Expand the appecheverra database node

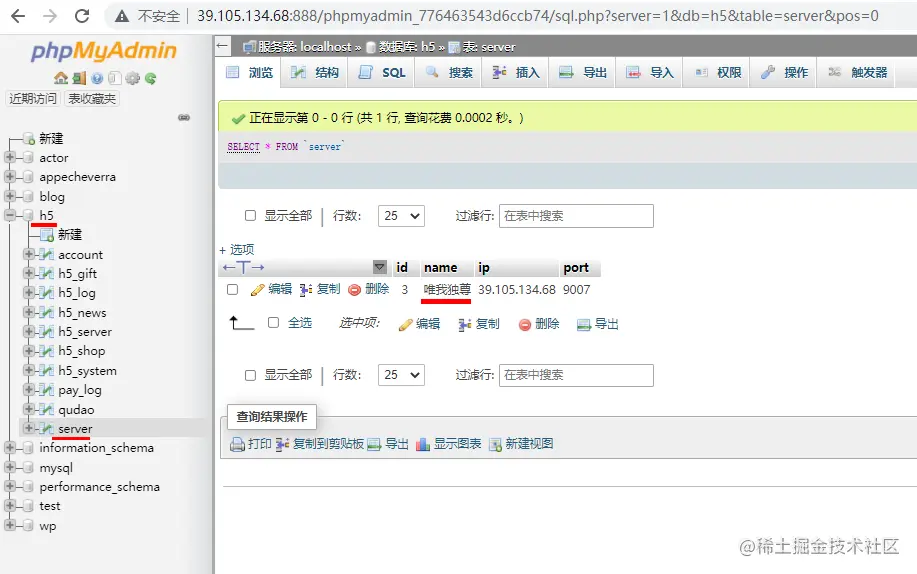tap(10, 177)
